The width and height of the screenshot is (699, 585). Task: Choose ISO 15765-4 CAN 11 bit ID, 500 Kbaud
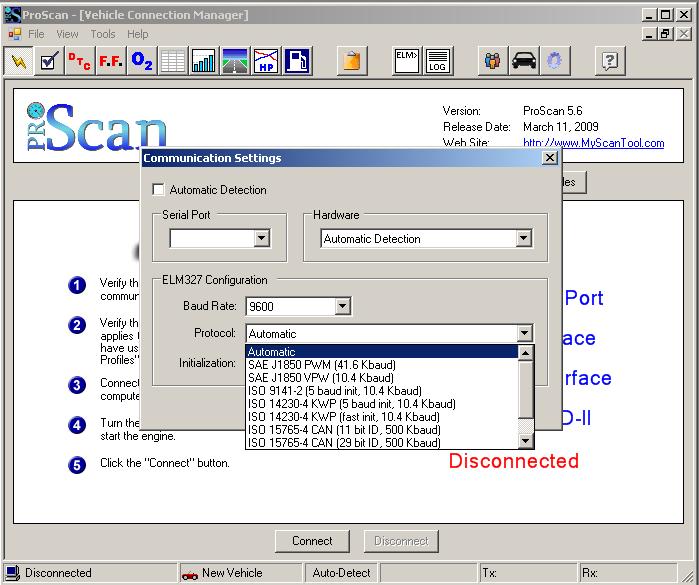click(344, 430)
